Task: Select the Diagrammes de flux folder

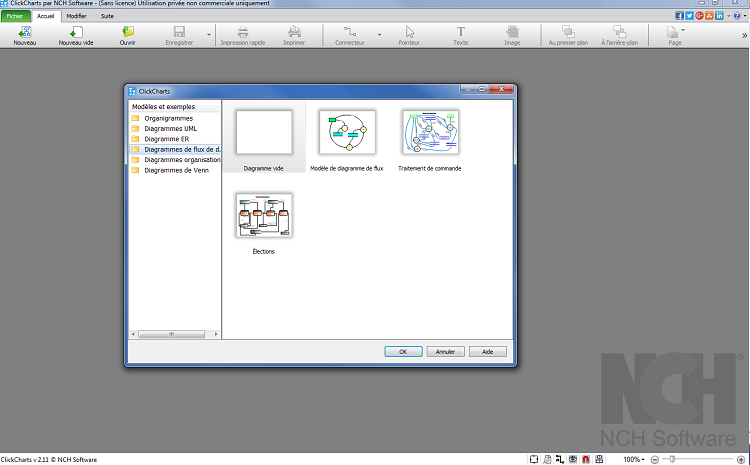Action: (x=175, y=149)
